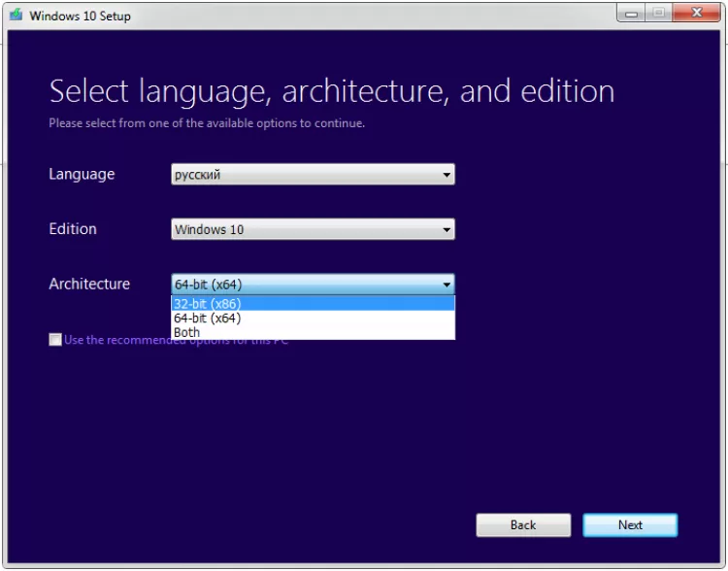728x571 pixels.
Task: Choose Both from the Architecture list
Action: [313, 333]
